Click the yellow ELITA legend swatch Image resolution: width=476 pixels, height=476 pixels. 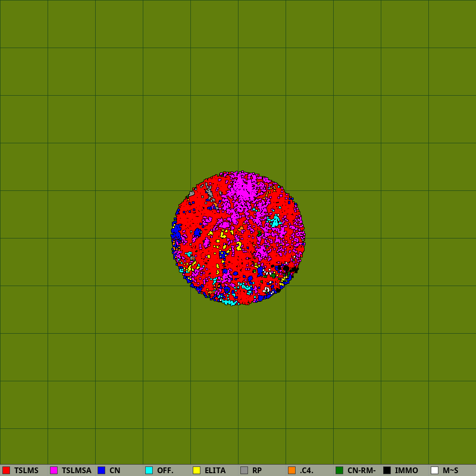click(x=197, y=470)
